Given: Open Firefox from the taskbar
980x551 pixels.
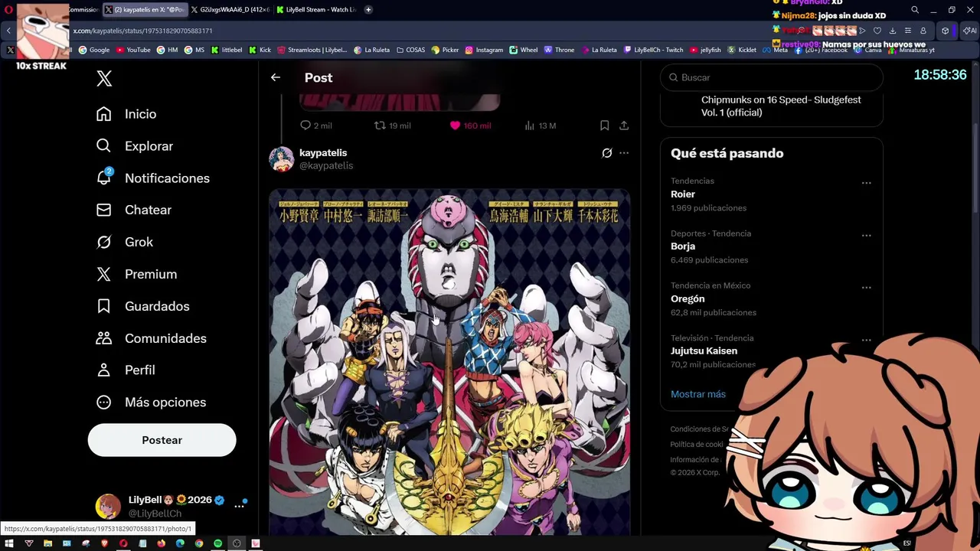Looking at the screenshot, I should [x=161, y=543].
